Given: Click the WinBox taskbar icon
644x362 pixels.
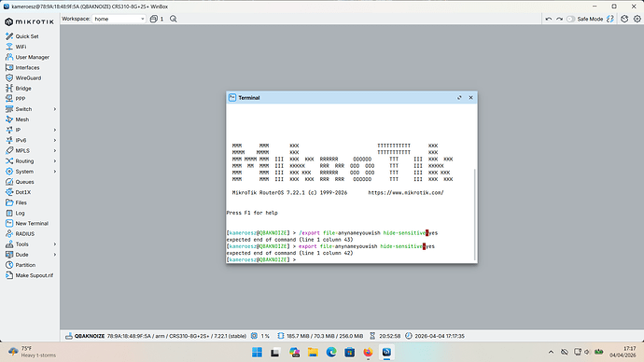Looking at the screenshot, I should click(386, 352).
